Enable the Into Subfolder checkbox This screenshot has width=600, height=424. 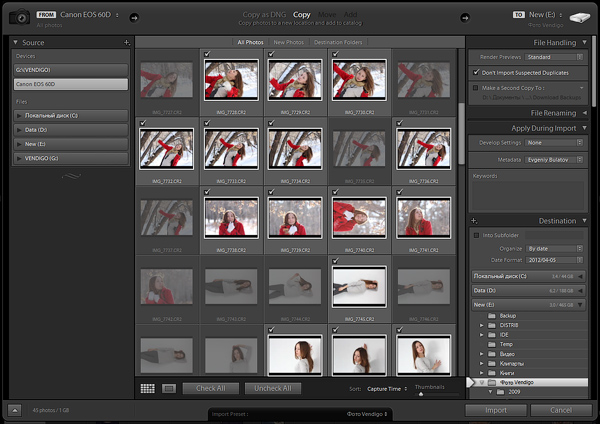[x=476, y=235]
